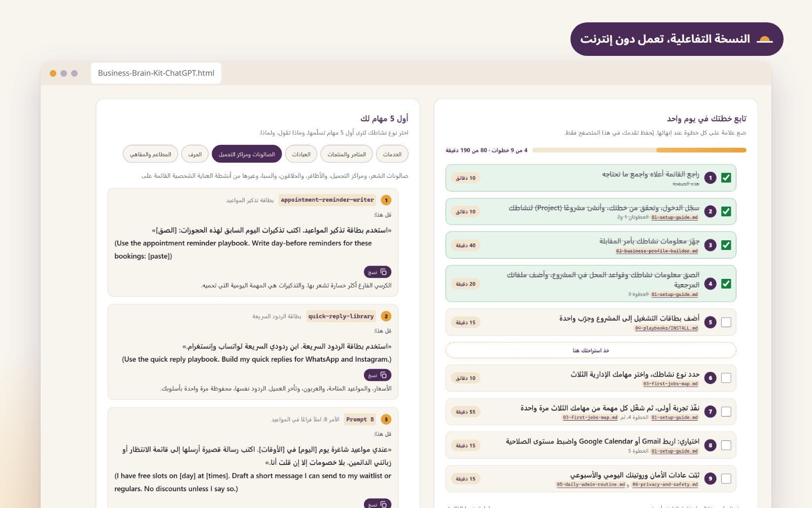Image resolution: width=812 pixels, height=508 pixels.
Task: Select the العيادات tab
Action: tap(301, 154)
